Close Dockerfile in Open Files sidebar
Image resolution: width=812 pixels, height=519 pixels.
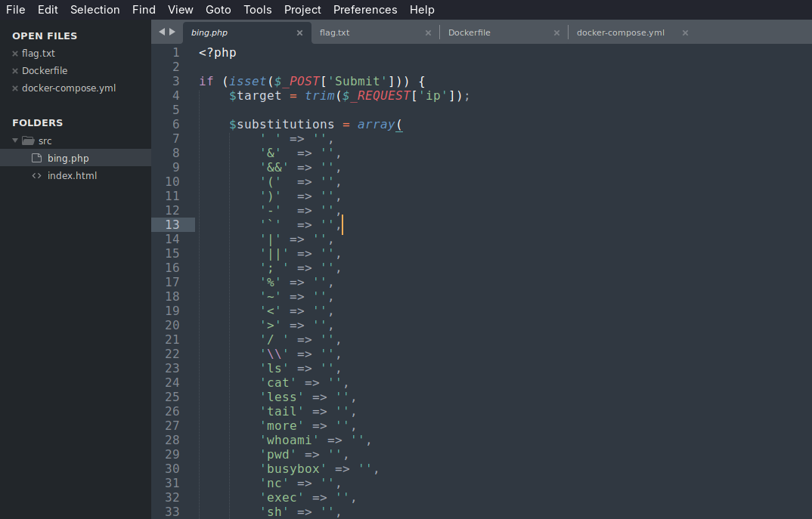[15, 71]
